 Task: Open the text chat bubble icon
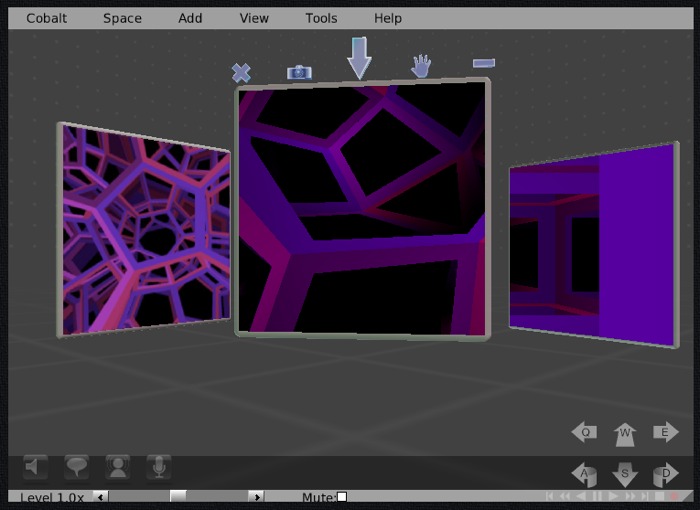click(x=77, y=467)
